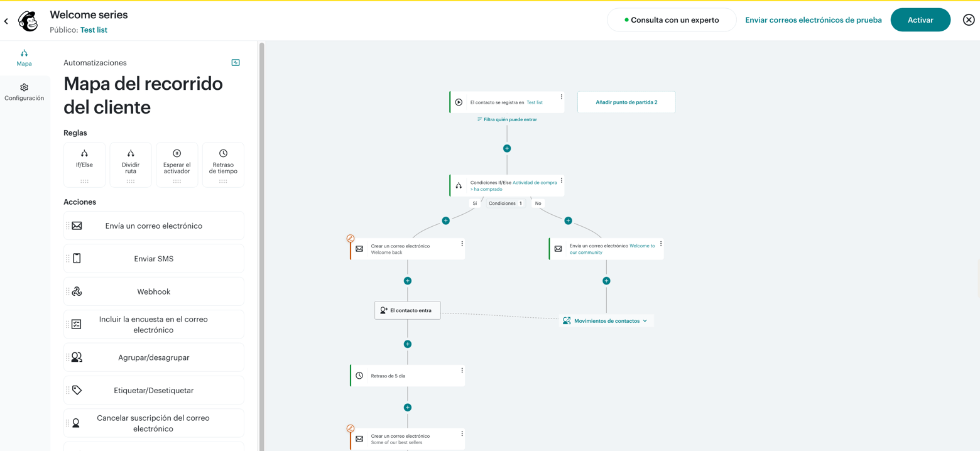Click the left panel vertical scrollbar
Image resolution: width=980 pixels, height=451 pixels.
(262, 245)
